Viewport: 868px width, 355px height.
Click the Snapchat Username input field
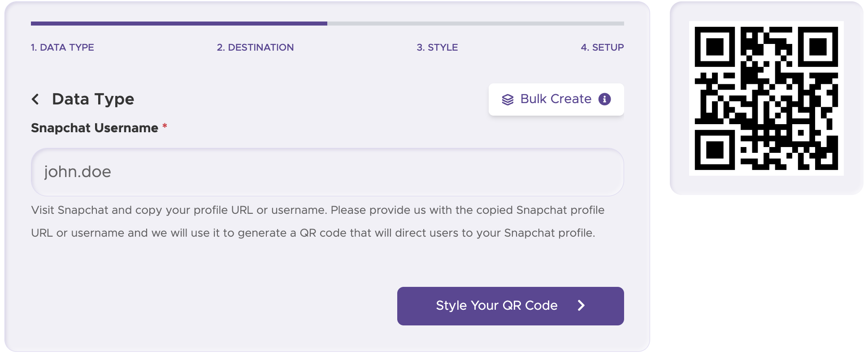coord(326,172)
